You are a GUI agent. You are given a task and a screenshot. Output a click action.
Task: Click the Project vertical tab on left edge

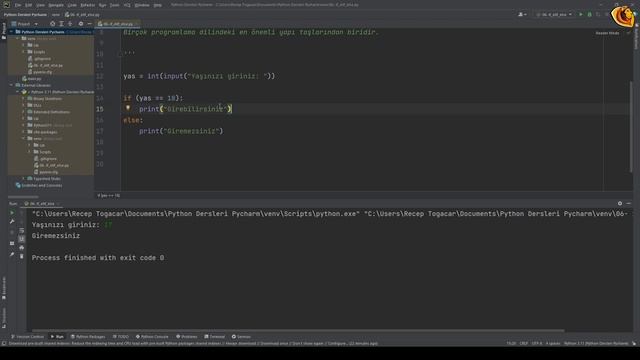pyautogui.click(x=4, y=31)
